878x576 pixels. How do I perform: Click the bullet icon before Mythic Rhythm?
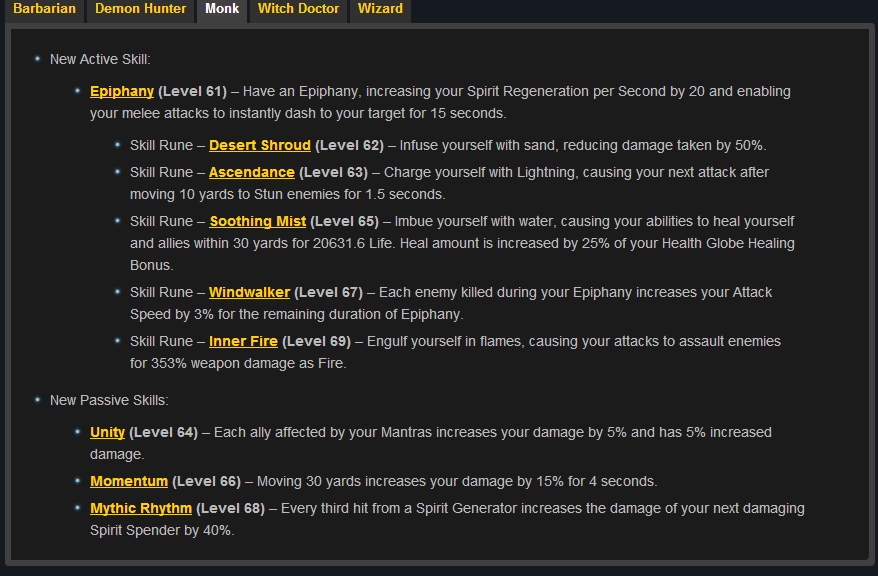(78, 508)
